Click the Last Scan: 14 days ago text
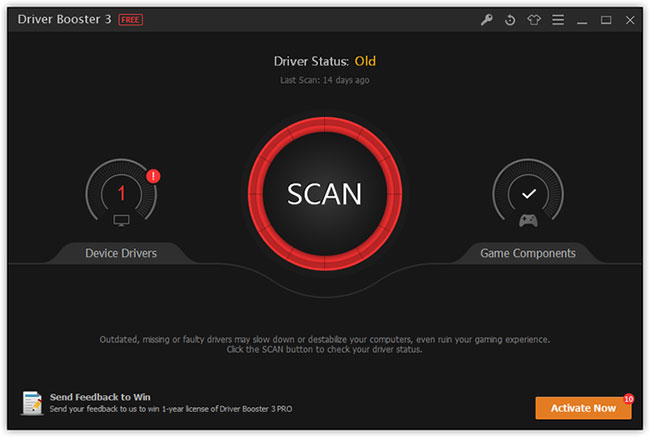The height and width of the screenshot is (437, 650). click(x=325, y=80)
